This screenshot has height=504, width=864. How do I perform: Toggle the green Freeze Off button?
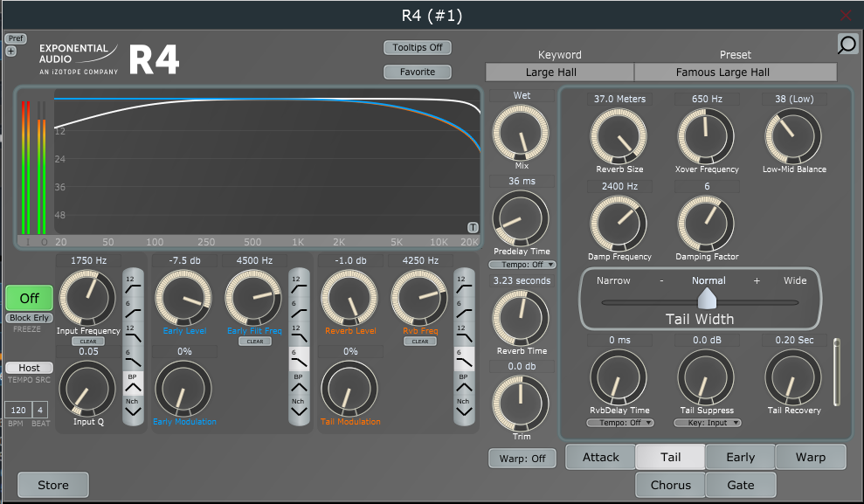pos(29,298)
